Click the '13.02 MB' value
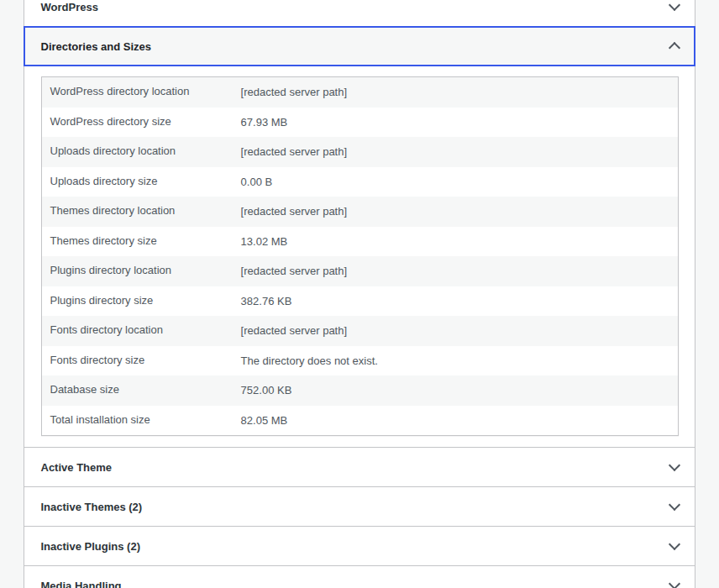 [x=264, y=242]
